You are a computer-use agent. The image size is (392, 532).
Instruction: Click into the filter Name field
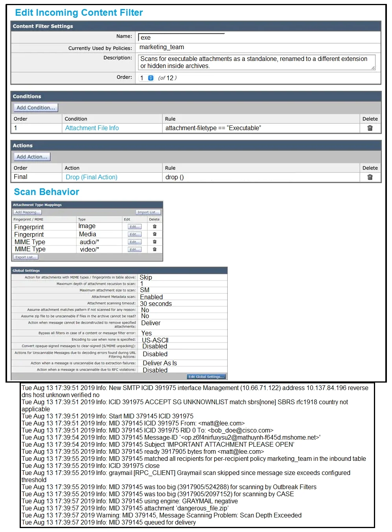click(x=181, y=37)
